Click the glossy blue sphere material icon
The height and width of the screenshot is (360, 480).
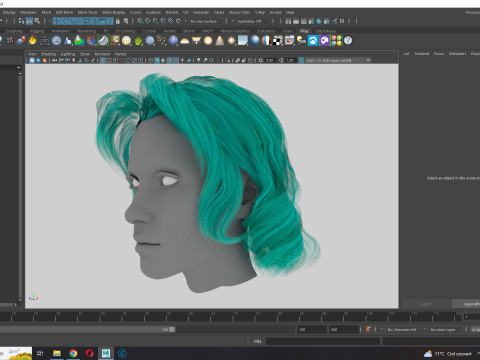pyautogui.click(x=255, y=41)
